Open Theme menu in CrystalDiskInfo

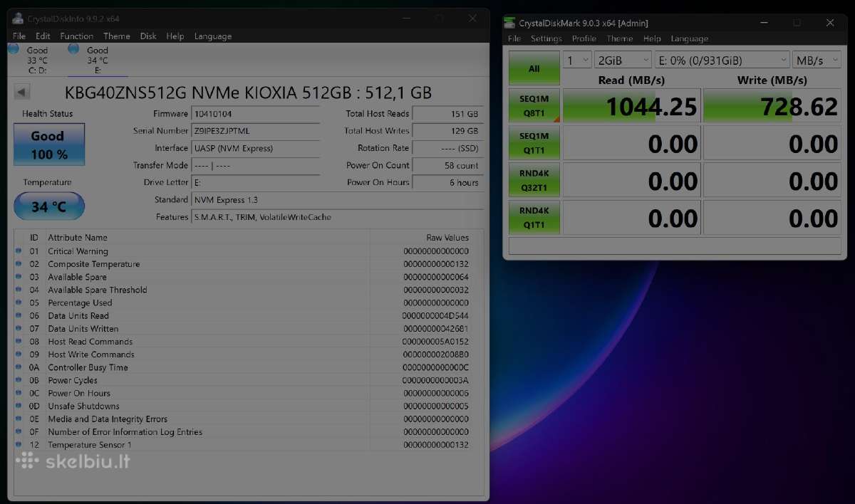[117, 36]
